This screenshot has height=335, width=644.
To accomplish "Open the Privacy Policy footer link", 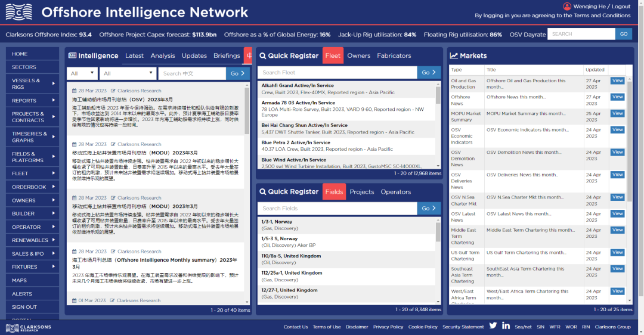I will [388, 327].
